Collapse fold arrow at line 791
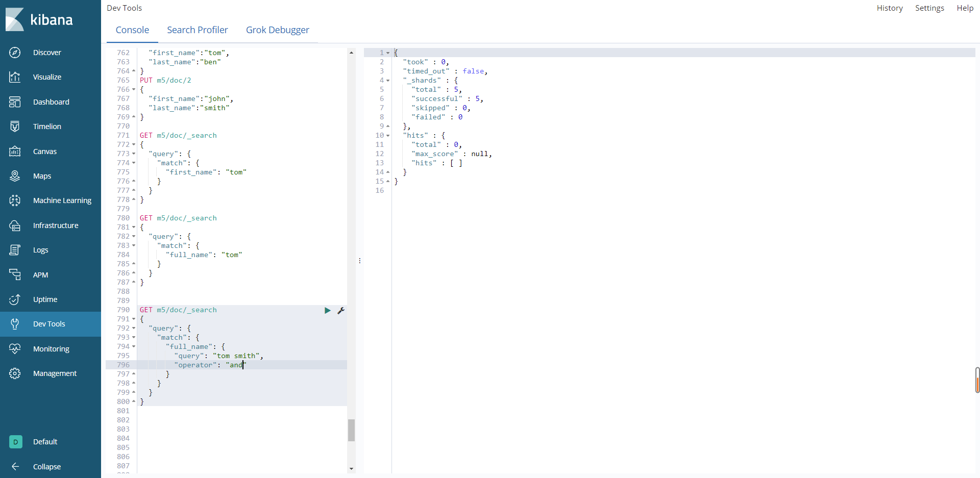The width and height of the screenshot is (980, 478). 134,319
